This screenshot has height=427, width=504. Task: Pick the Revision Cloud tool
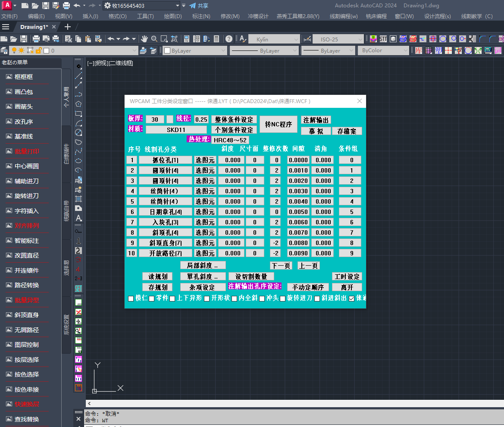coord(78,142)
